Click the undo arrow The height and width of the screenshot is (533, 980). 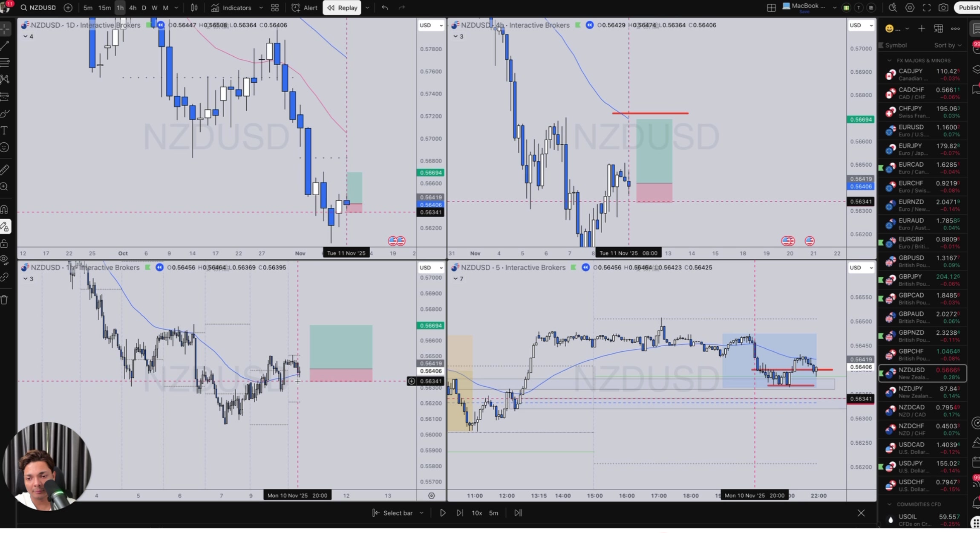click(385, 8)
